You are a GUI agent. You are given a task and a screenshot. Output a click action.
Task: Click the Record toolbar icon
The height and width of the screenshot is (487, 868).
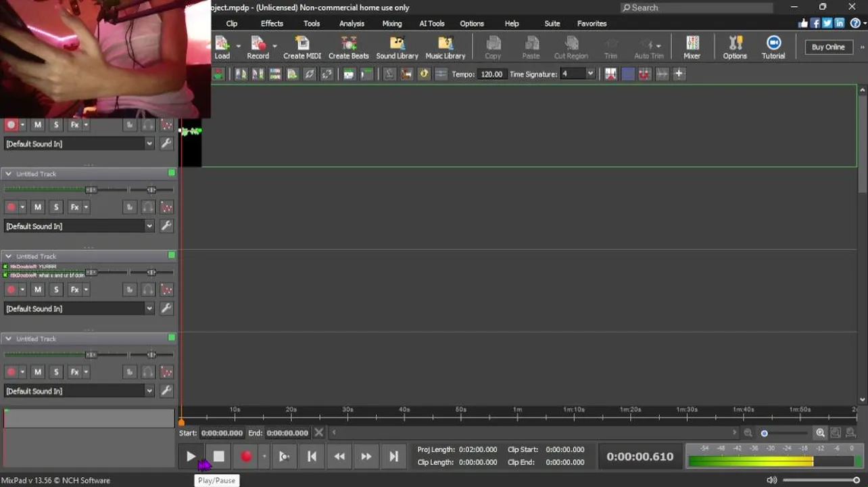click(x=258, y=47)
